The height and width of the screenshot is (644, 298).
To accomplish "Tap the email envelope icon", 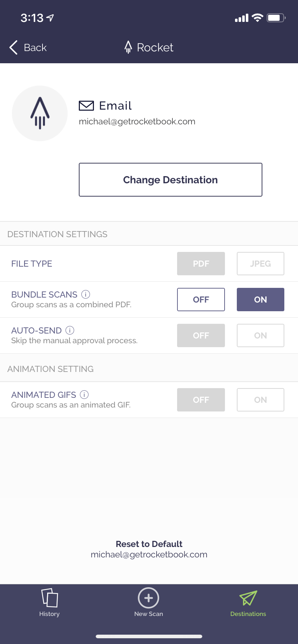I will pos(86,106).
